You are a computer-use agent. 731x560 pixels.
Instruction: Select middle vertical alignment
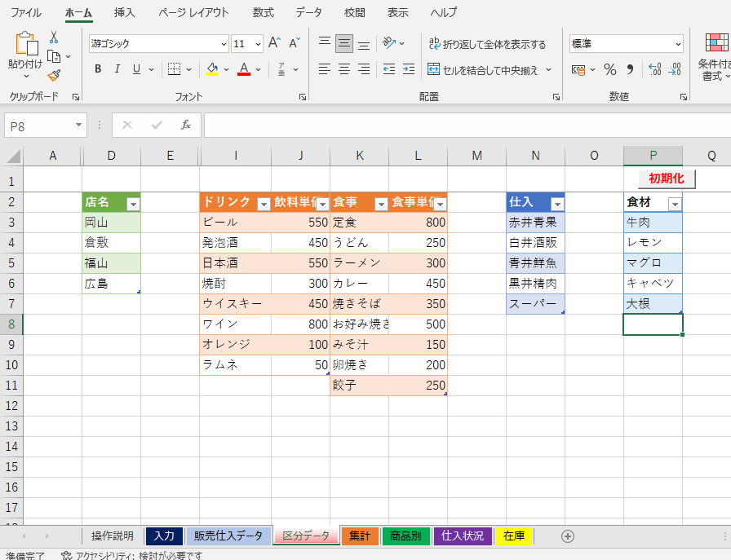344,43
